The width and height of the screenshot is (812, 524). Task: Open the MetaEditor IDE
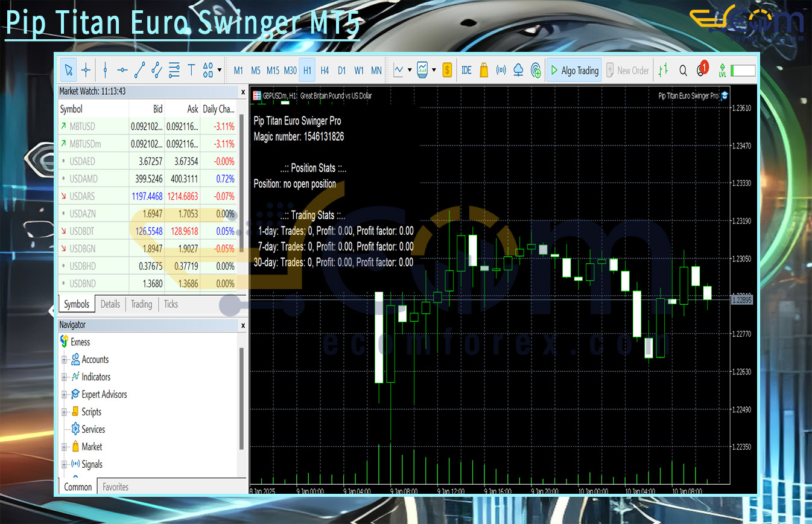pos(466,71)
